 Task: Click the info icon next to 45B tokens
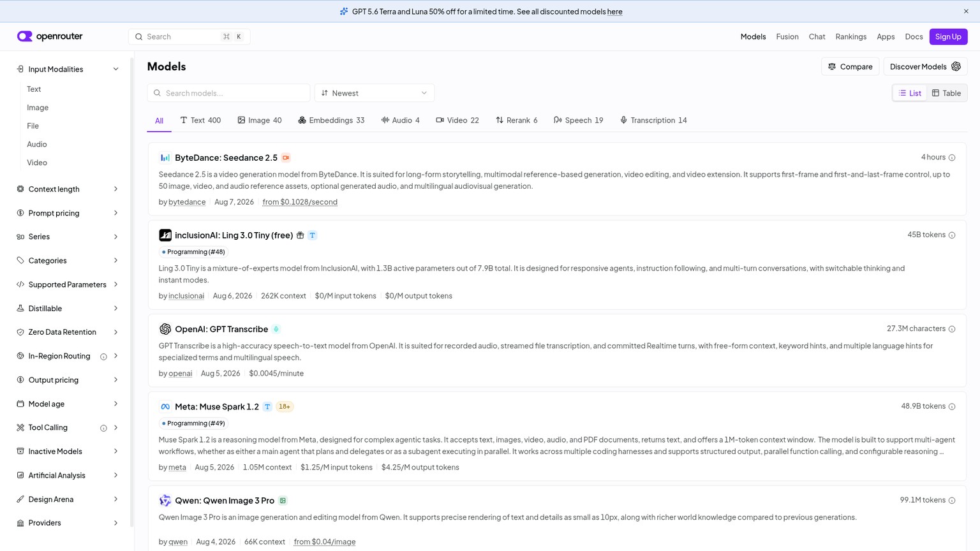click(952, 235)
